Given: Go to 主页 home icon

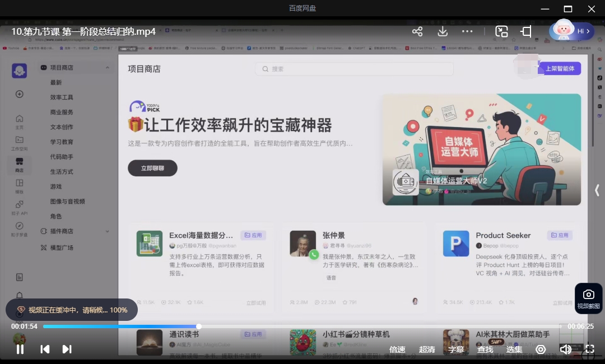Looking at the screenshot, I should 19,122.
